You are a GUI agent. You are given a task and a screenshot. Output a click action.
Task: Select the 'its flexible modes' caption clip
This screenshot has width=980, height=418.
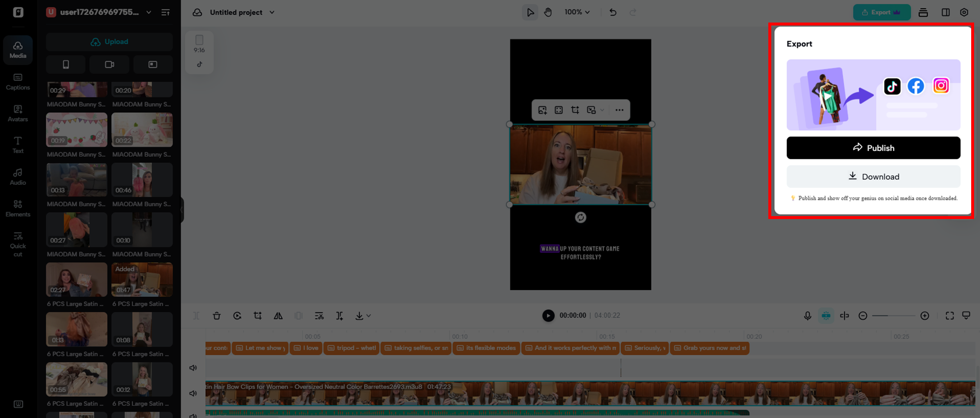(486, 348)
